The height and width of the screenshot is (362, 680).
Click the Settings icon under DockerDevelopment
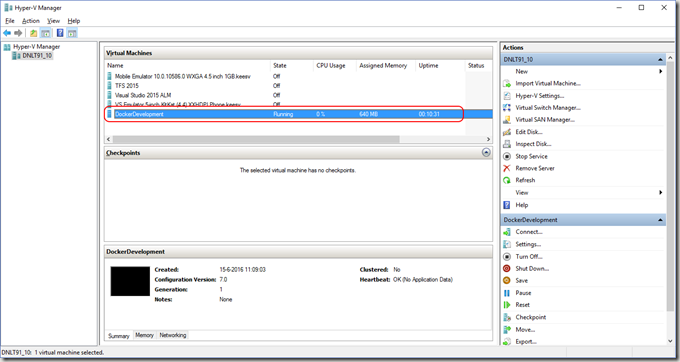(x=507, y=244)
